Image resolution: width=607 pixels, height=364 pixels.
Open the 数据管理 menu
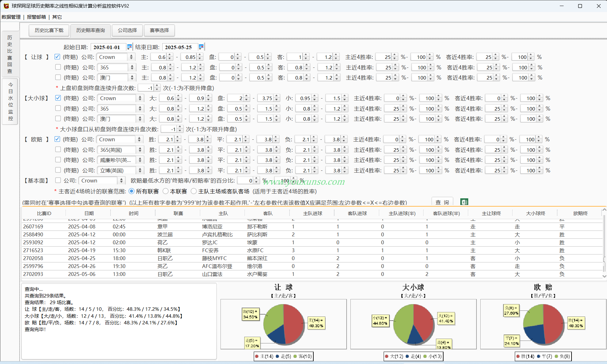(x=11, y=17)
